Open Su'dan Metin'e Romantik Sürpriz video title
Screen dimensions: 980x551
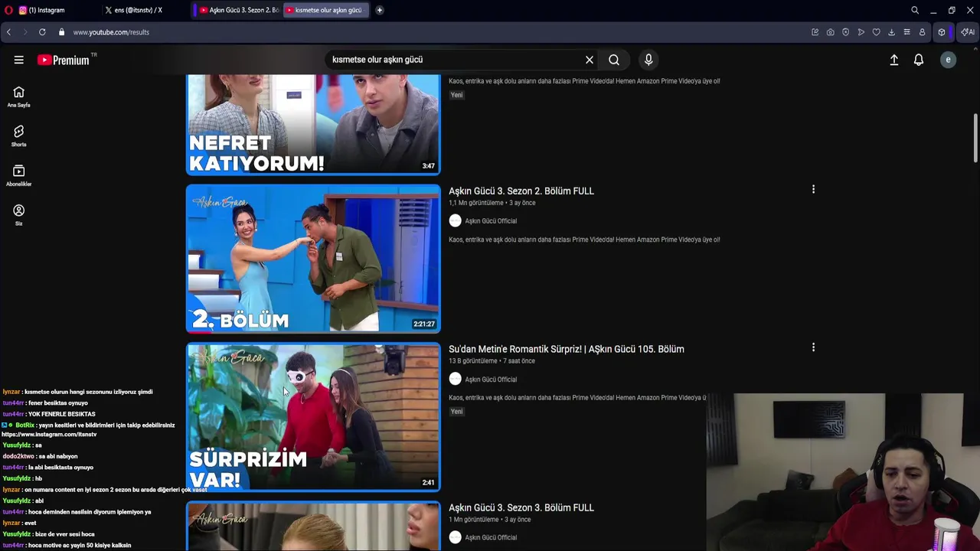(567, 349)
